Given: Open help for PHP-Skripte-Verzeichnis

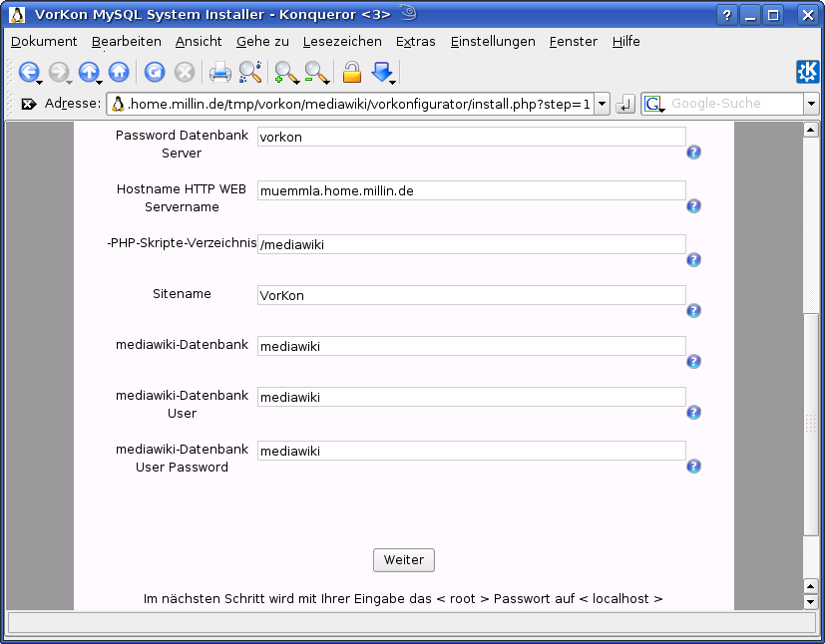Looking at the screenshot, I should click(693, 260).
